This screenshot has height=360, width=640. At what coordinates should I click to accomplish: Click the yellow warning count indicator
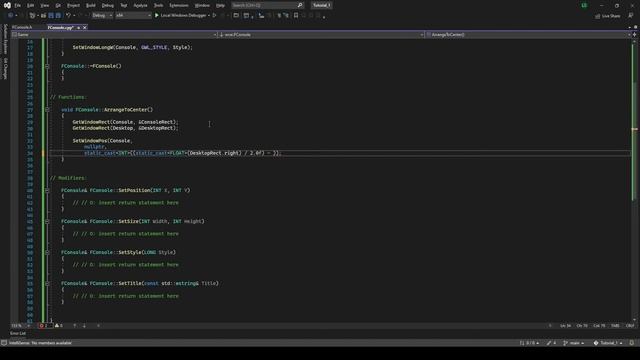click(x=59, y=326)
